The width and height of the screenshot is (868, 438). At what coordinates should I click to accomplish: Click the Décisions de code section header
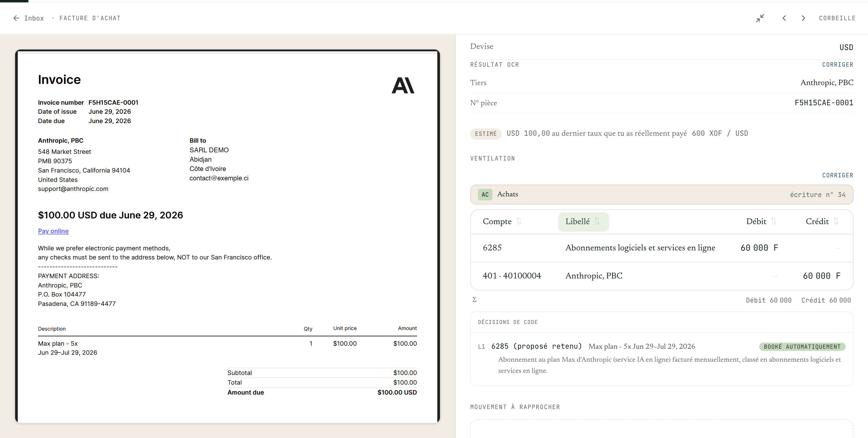[x=508, y=322]
